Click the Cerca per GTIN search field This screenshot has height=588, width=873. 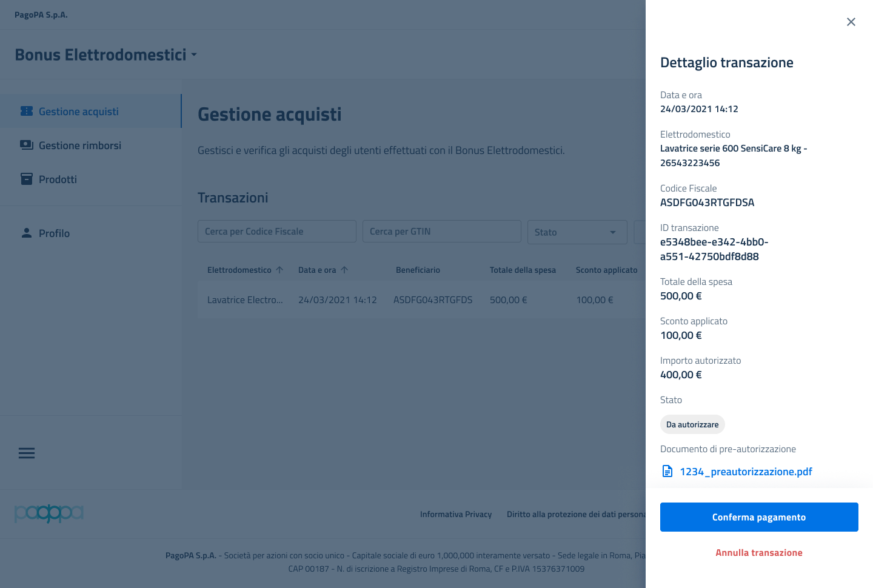click(x=441, y=232)
